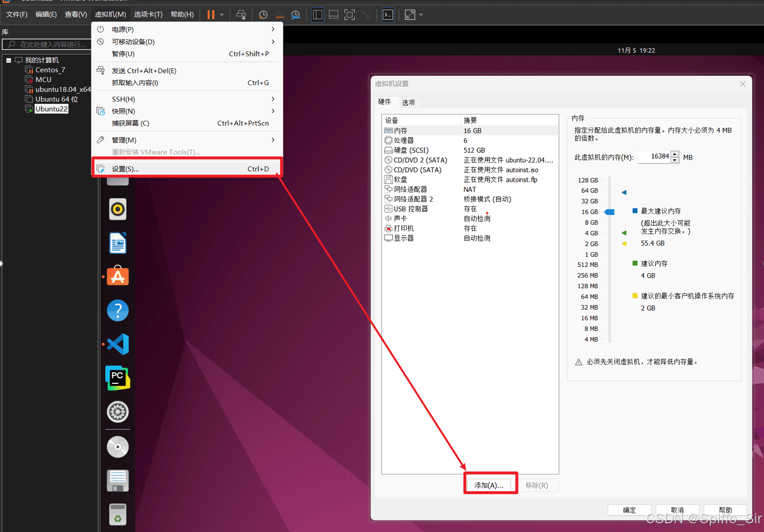
Task: Select the 声卡 device row
Action: 471,218
